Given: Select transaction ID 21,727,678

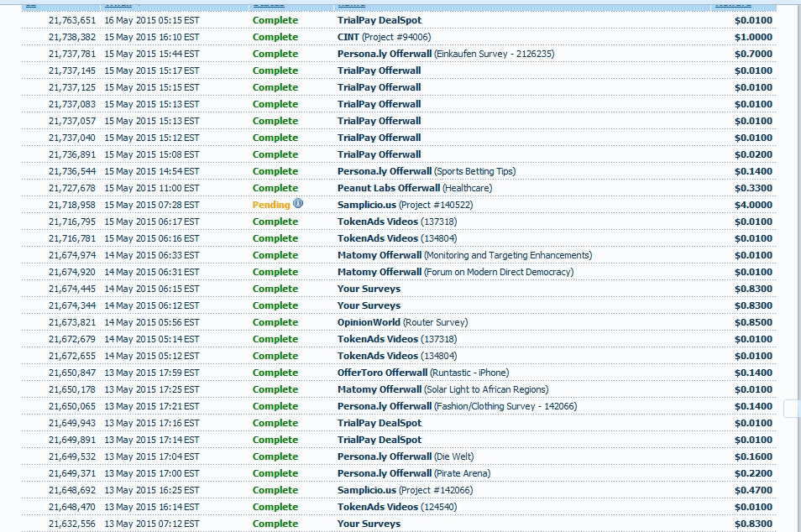Looking at the screenshot, I should 72,189.
